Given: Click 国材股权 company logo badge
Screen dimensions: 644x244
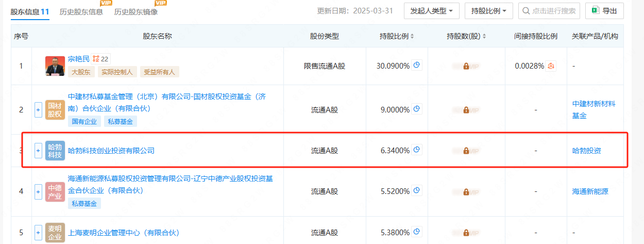Looking at the screenshot, I should click(x=55, y=110).
